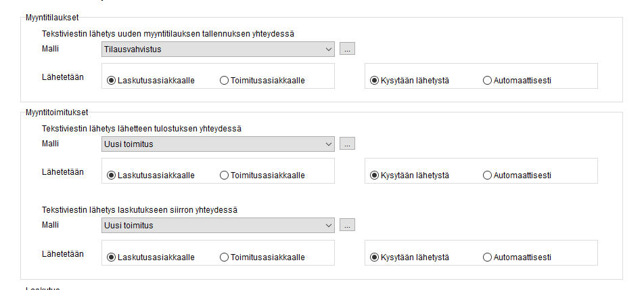Pick Kysytään lähetystä for laskutukseen siirron
The height and width of the screenshot is (290, 644).
375,257
